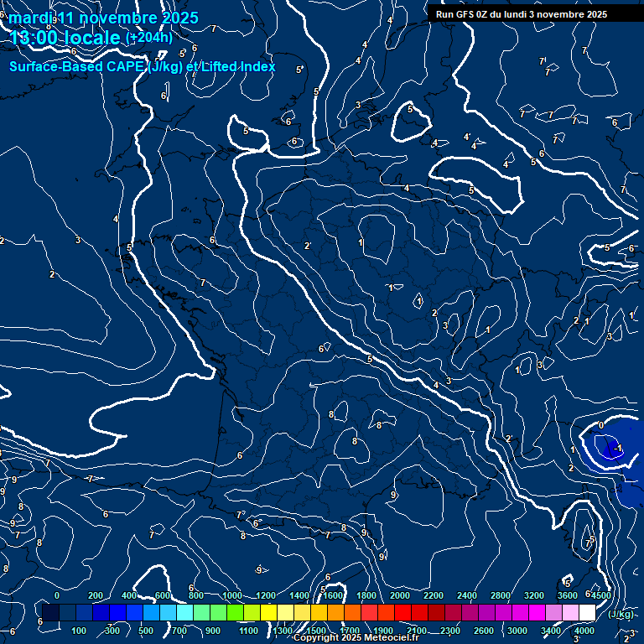
Task: Click the '13:00 locale' time heading
Action: (65, 38)
